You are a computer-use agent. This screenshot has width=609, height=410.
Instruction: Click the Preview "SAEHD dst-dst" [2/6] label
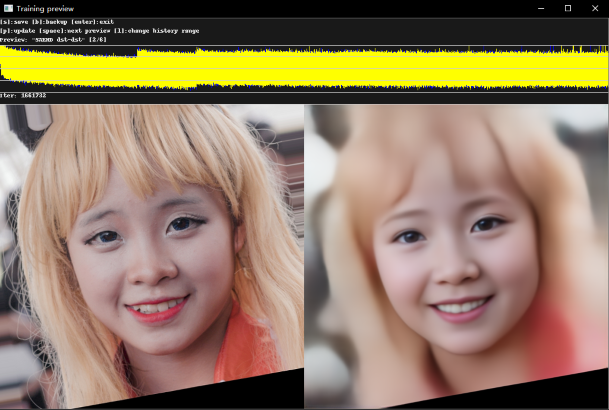[53, 40]
